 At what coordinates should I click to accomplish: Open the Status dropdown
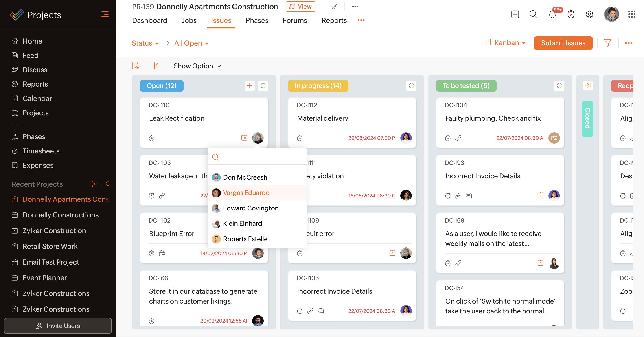[145, 43]
